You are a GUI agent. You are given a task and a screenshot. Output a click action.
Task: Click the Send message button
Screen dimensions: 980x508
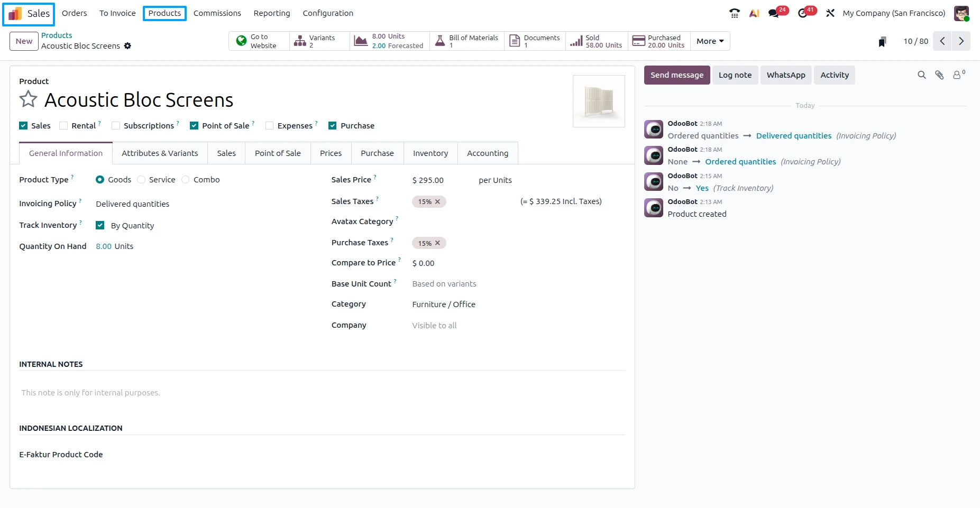point(677,75)
